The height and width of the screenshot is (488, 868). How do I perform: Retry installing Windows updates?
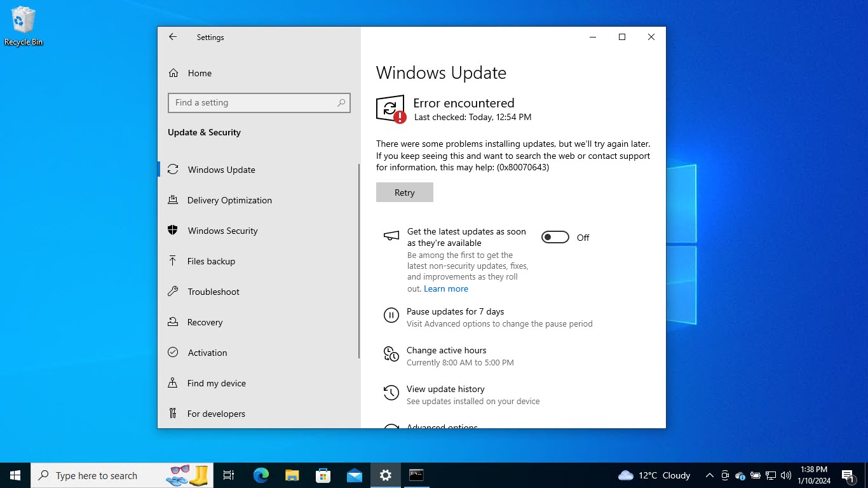click(405, 193)
